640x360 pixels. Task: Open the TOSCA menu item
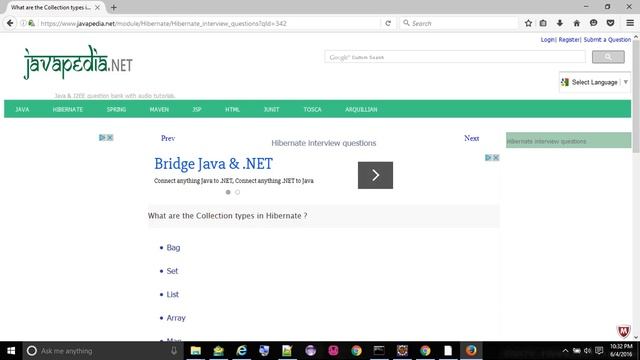(x=312, y=109)
